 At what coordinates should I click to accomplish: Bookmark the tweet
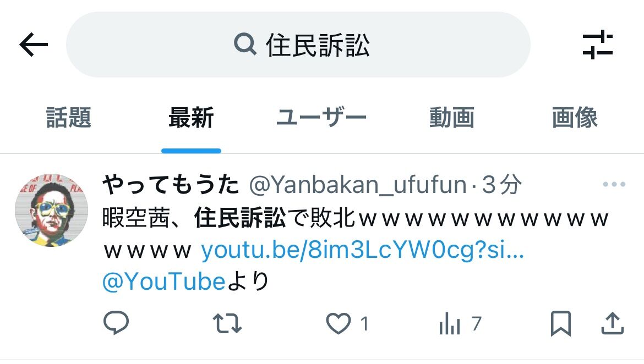pyautogui.click(x=561, y=323)
